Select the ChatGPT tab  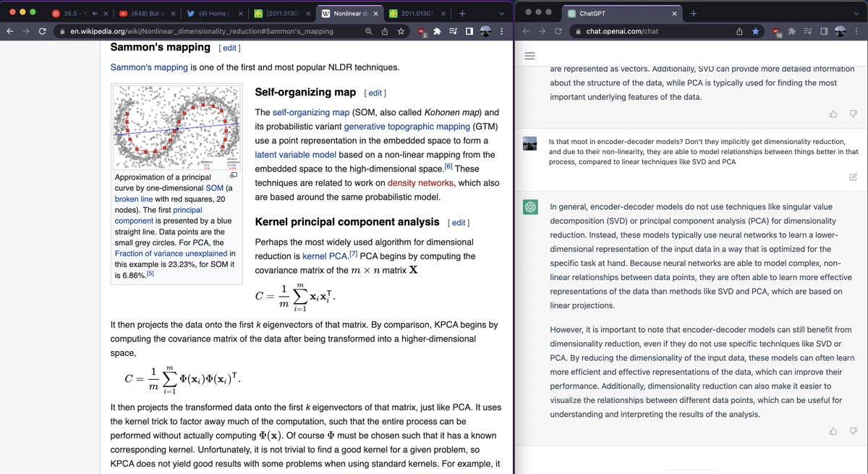pyautogui.click(x=622, y=13)
